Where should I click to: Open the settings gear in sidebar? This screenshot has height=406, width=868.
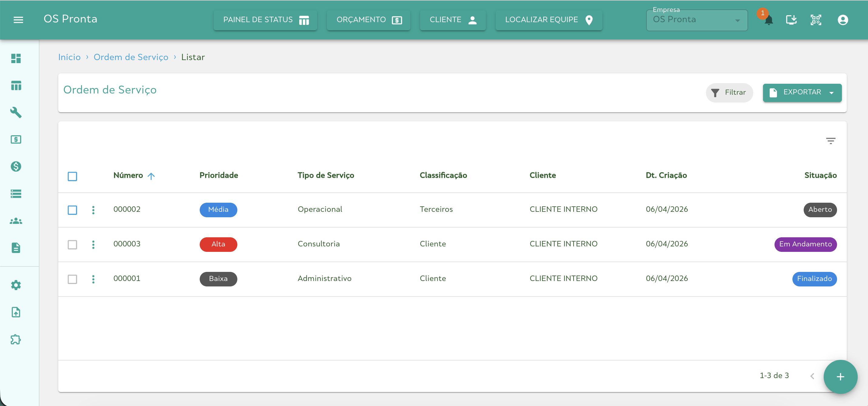click(16, 285)
